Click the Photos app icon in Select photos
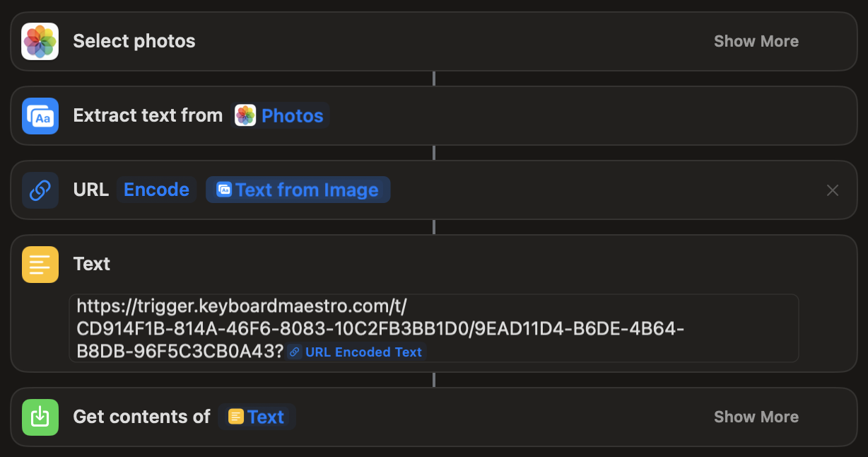This screenshot has width=868, height=457. (40, 41)
